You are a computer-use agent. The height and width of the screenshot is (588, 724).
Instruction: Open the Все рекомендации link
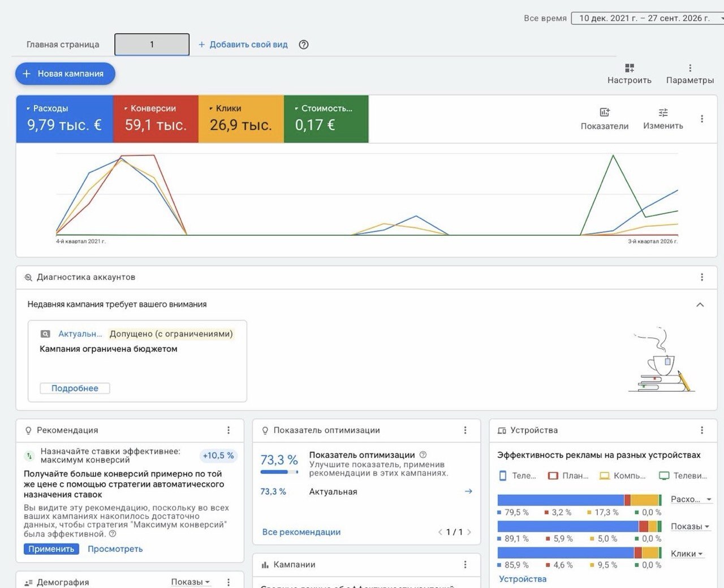301,532
